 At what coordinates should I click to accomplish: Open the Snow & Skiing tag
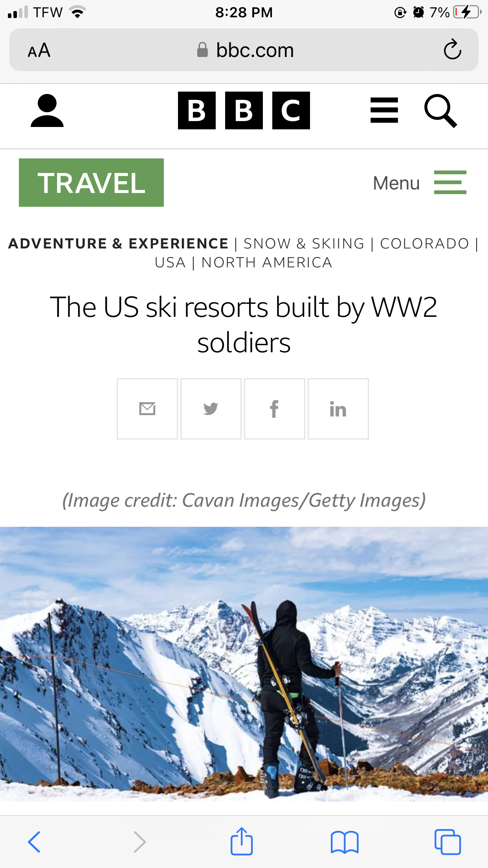(304, 244)
